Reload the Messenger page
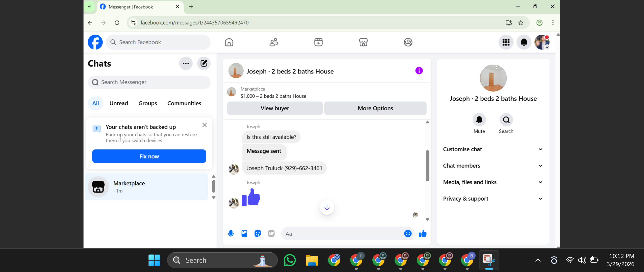Viewport: 644px width, 272px height. click(117, 23)
